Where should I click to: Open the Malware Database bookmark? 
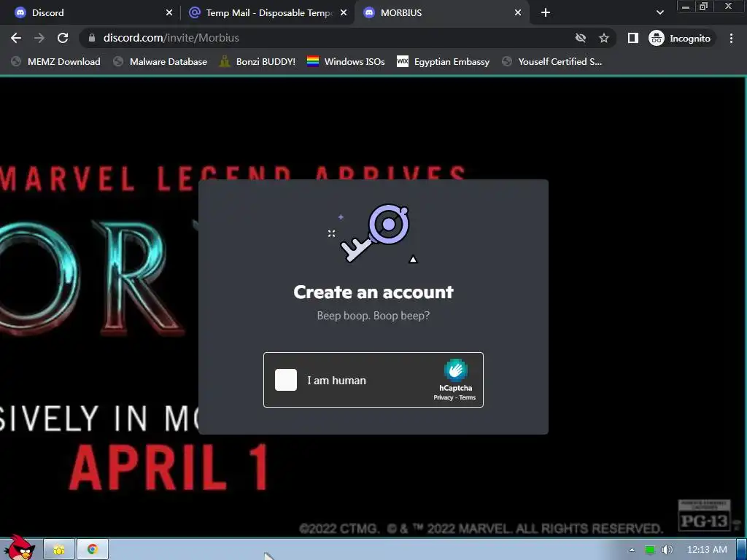(160, 61)
